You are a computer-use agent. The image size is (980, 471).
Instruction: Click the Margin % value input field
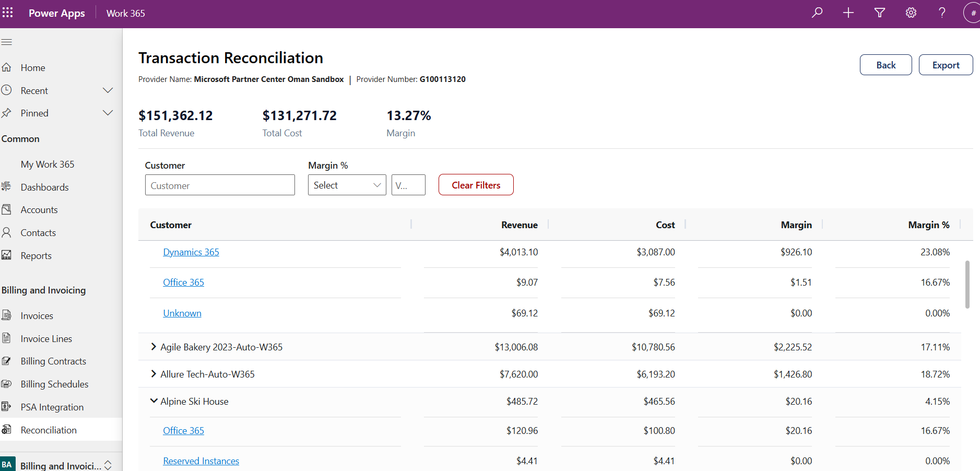[x=408, y=185]
